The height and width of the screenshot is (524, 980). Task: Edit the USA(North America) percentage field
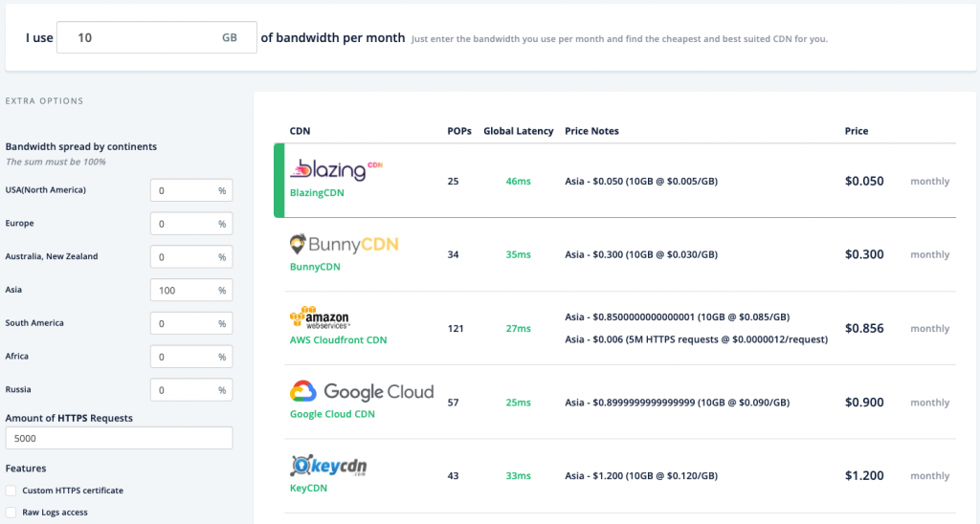click(191, 190)
